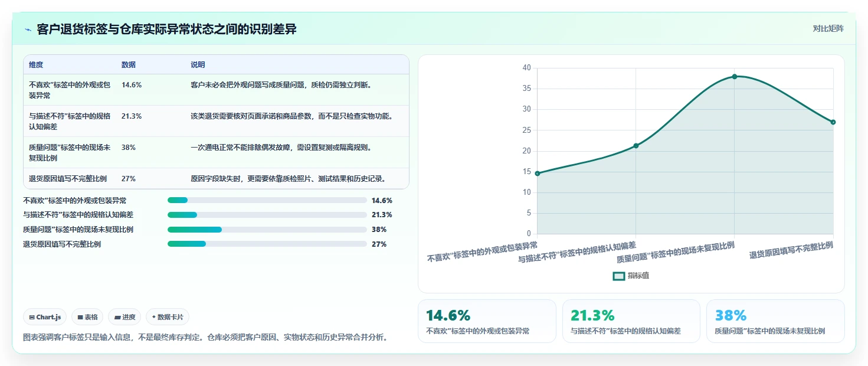Click the description starting 客户未必会把外观问题
The height and width of the screenshot is (366, 868).
281,85
